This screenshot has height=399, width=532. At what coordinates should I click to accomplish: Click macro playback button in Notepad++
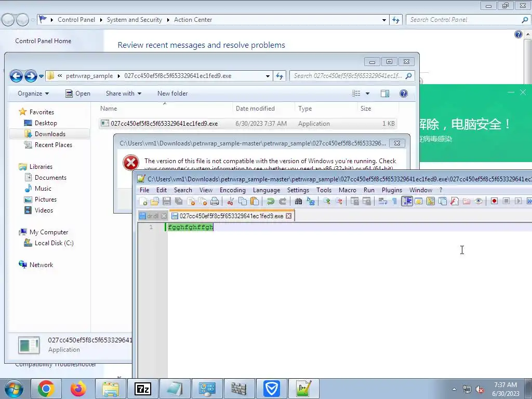coord(518,201)
